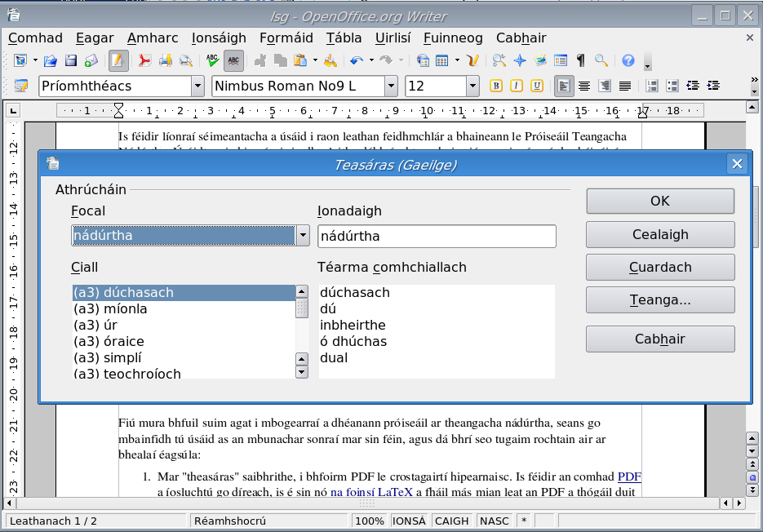The height and width of the screenshot is (532, 763).
Task: Toggle AutoSpellcheck icon
Action: coord(233,61)
